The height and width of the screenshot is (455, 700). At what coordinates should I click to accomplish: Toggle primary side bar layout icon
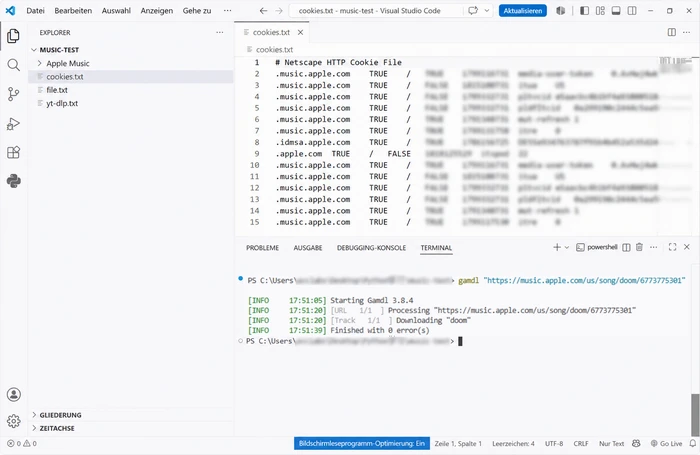click(584, 11)
